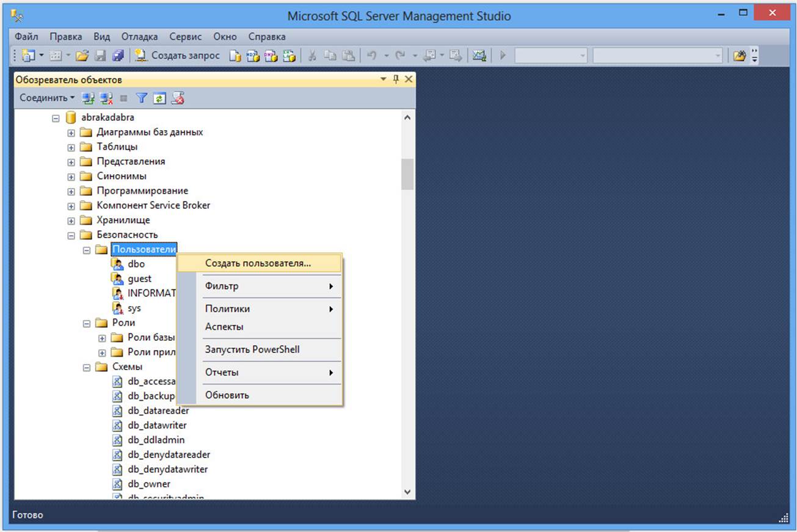Open the Сервис menu
This screenshot has height=532, width=797.
pyautogui.click(x=185, y=37)
